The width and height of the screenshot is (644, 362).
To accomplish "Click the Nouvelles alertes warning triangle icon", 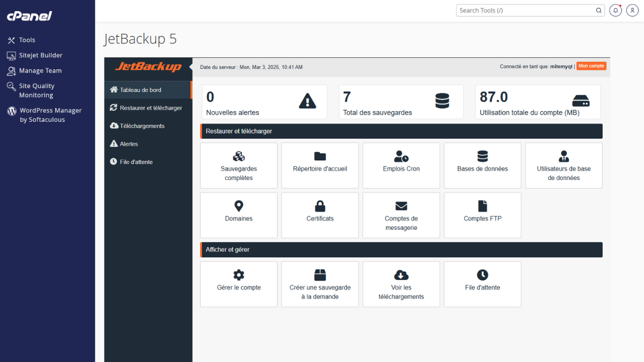I will pos(307,101).
